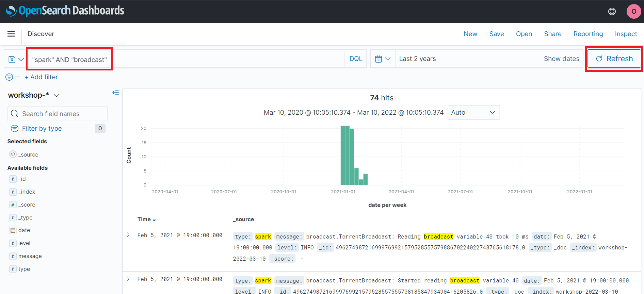Expand the second Feb 5 document row
The height and width of the screenshot is (294, 644).
(128, 279)
